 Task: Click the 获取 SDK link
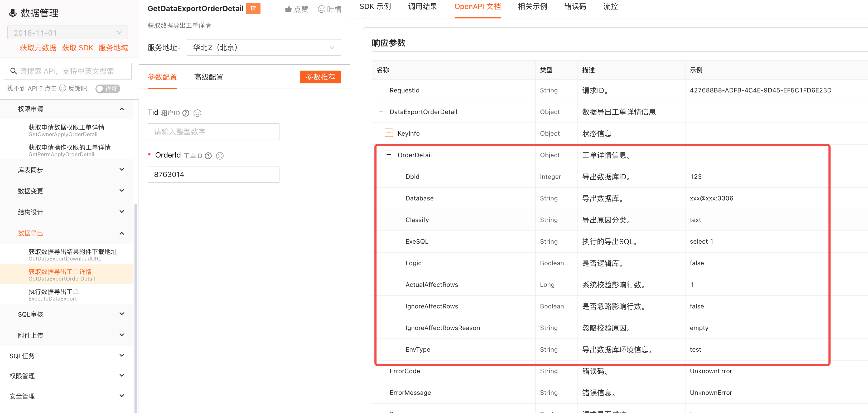click(x=78, y=48)
